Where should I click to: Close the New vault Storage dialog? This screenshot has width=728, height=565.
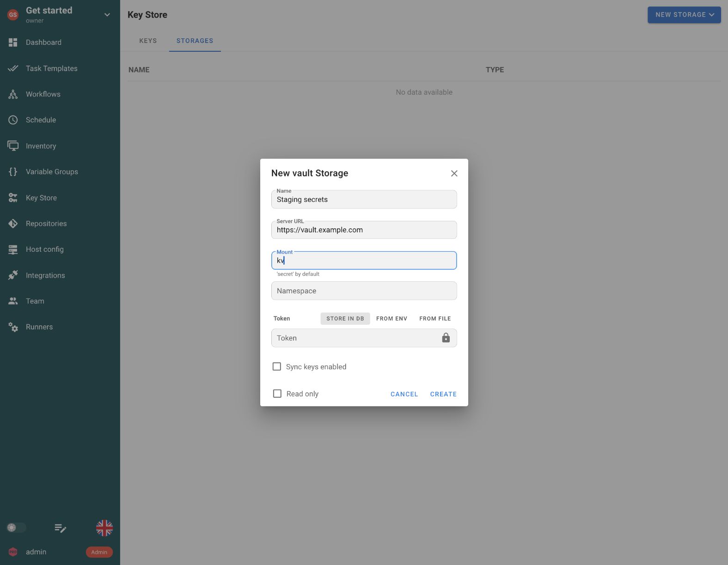click(454, 173)
